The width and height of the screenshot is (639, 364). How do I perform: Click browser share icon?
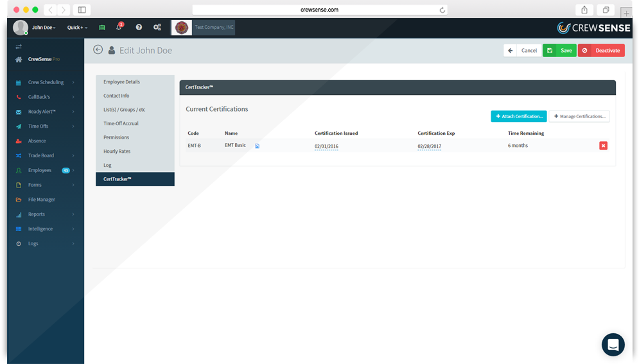[x=584, y=10]
